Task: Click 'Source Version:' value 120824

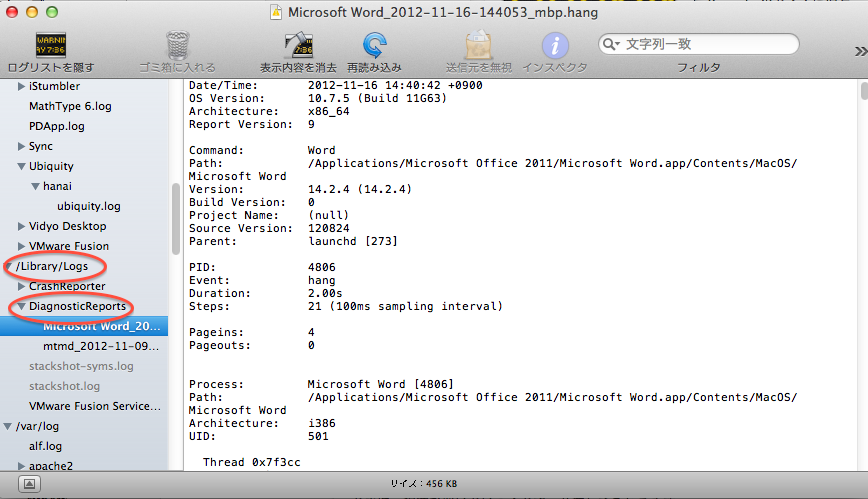Action: coord(328,228)
